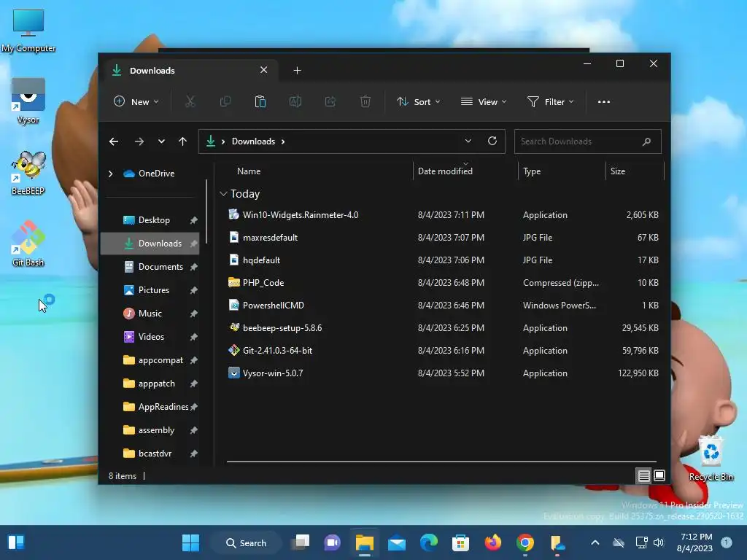
Task: Switch to details view in the status bar
Action: 643,475
